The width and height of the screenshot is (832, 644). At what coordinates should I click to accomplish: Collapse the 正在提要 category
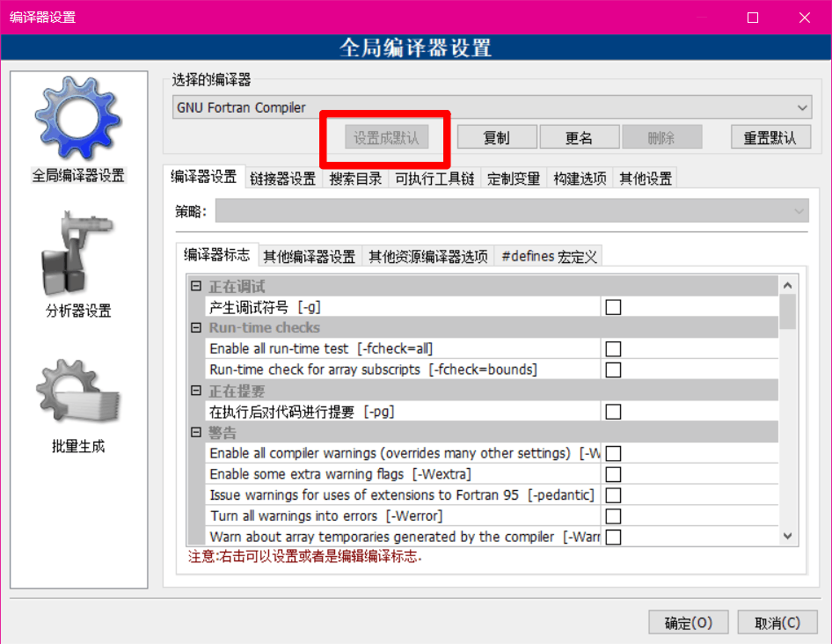pos(196,391)
